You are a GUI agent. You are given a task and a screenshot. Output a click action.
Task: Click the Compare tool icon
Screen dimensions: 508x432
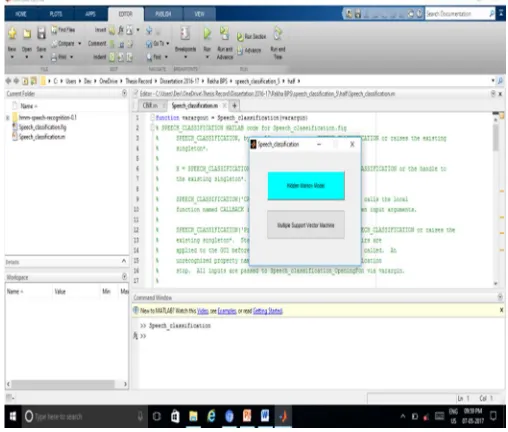point(54,44)
